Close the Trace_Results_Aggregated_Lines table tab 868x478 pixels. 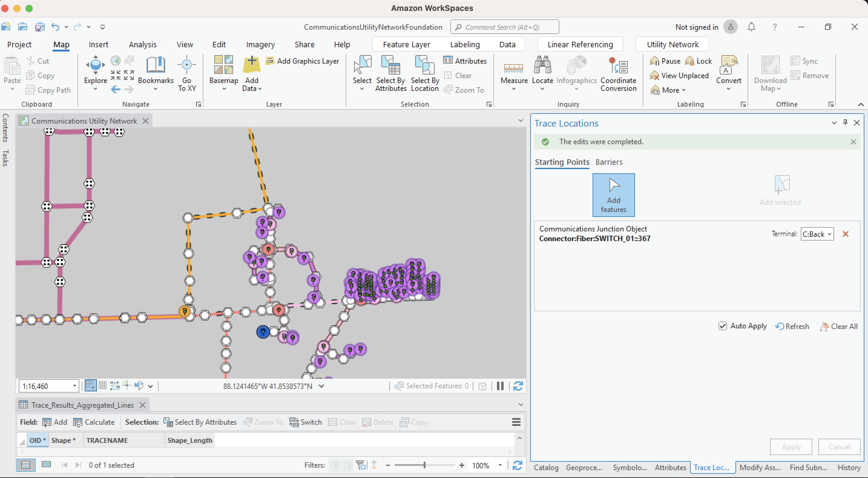point(143,405)
